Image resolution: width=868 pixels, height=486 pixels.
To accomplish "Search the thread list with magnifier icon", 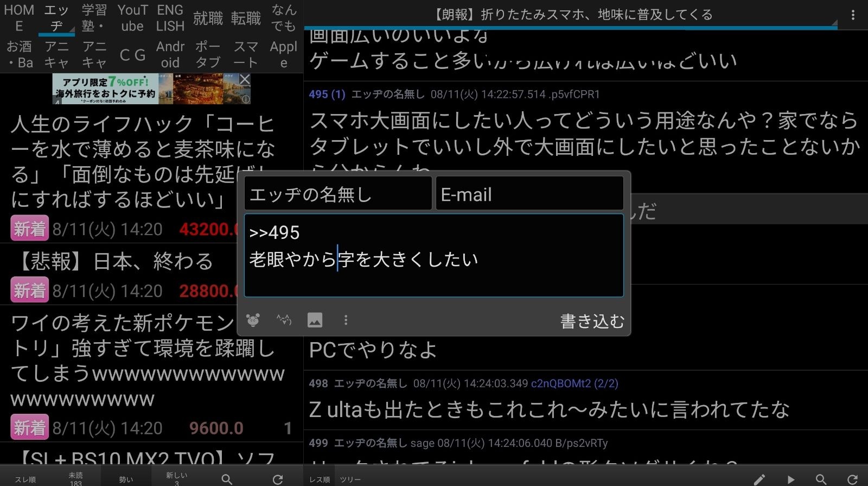I will (x=227, y=479).
